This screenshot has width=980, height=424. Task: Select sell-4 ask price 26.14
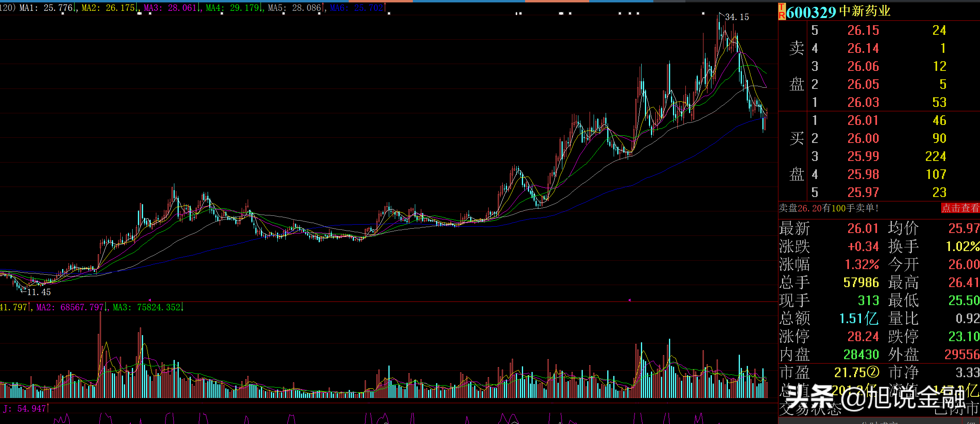(863, 48)
